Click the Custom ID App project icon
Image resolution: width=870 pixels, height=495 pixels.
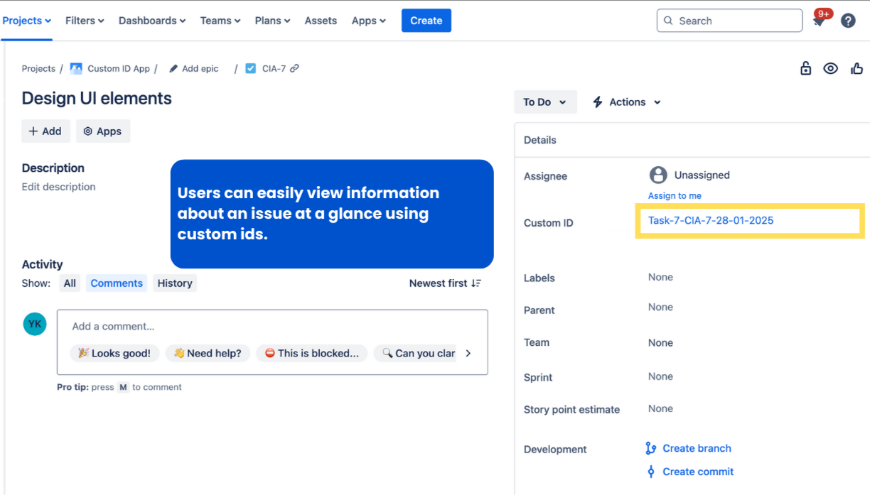point(76,69)
